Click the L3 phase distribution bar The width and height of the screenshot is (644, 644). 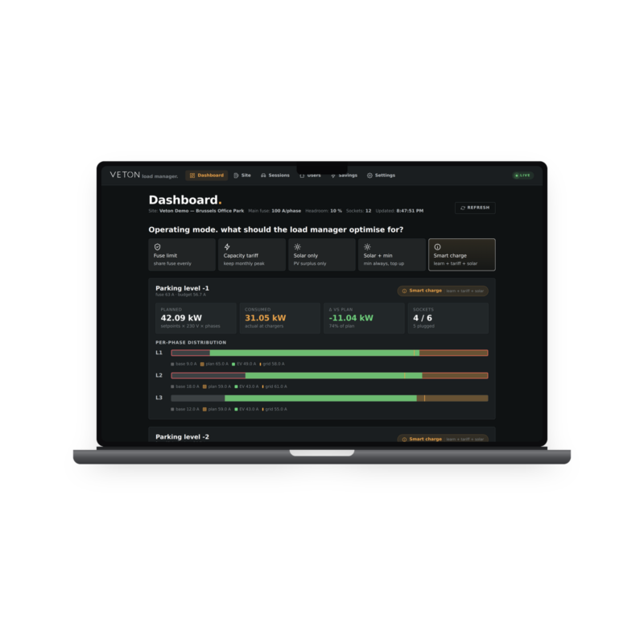pos(329,398)
